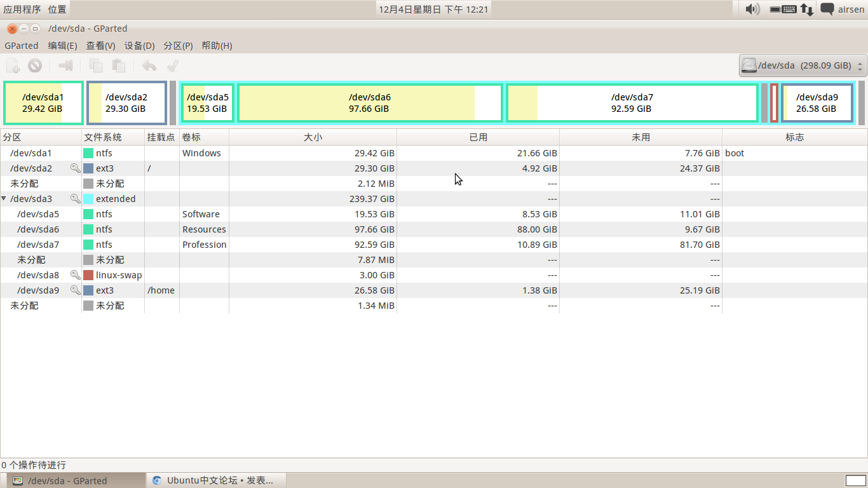Click the 已用 column header

478,137
